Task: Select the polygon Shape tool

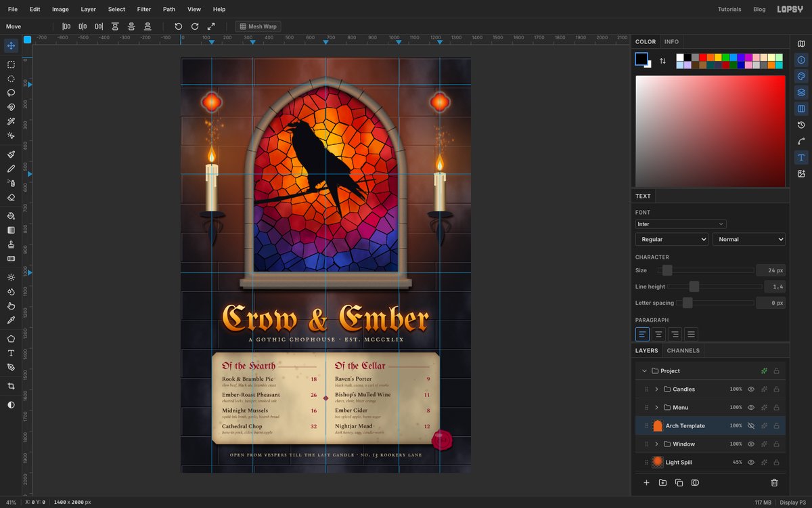Action: (11, 339)
